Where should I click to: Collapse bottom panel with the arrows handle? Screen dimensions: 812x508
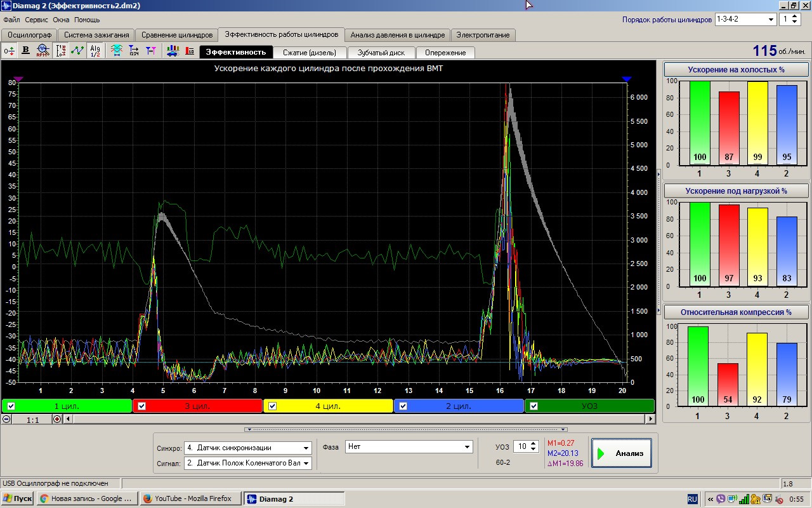[406, 430]
